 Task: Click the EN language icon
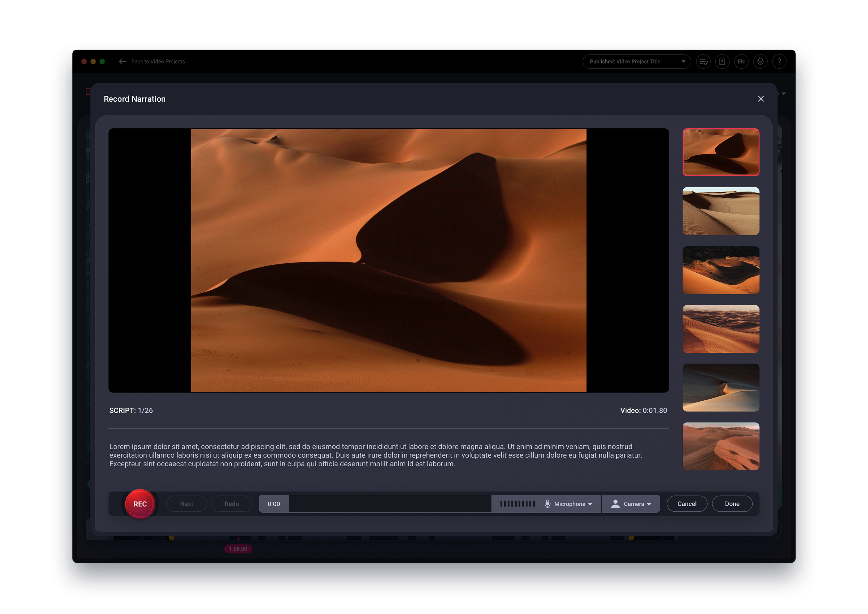pos(741,61)
